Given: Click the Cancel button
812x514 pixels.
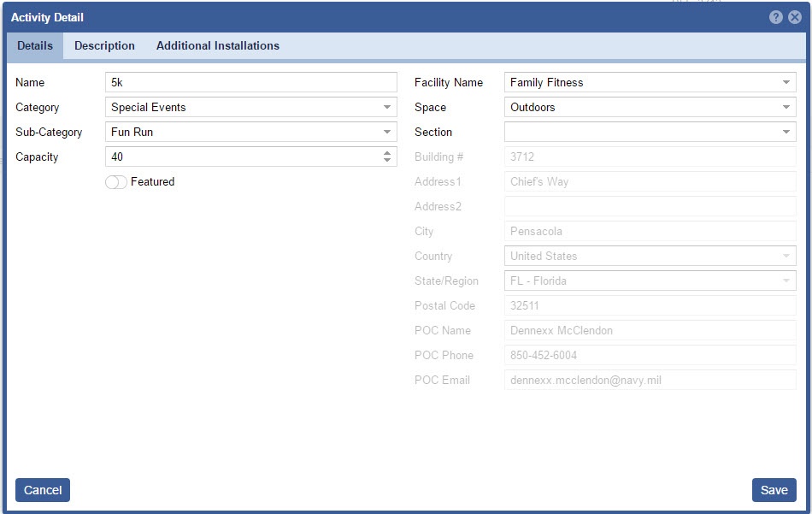Looking at the screenshot, I should pyautogui.click(x=43, y=490).
